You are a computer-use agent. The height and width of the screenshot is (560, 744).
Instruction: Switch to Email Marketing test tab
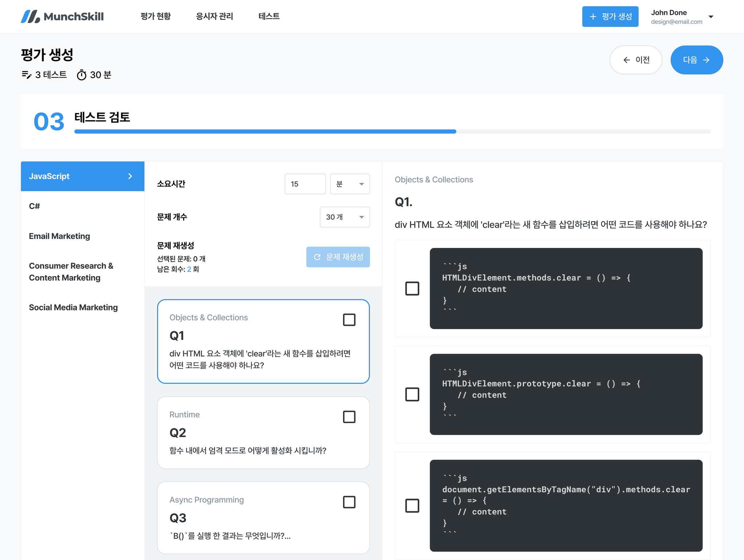point(60,236)
